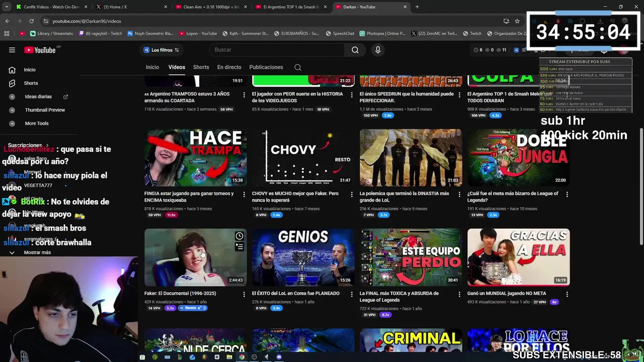This screenshot has height=362, width=644.
Task: Close the Darkan - YouTube tab
Action: [405, 7]
